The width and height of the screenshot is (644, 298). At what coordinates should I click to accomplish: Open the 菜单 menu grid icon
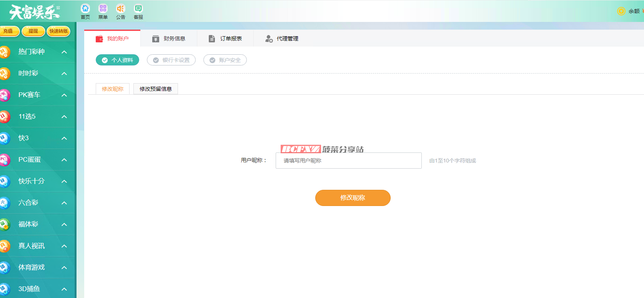[x=103, y=8]
